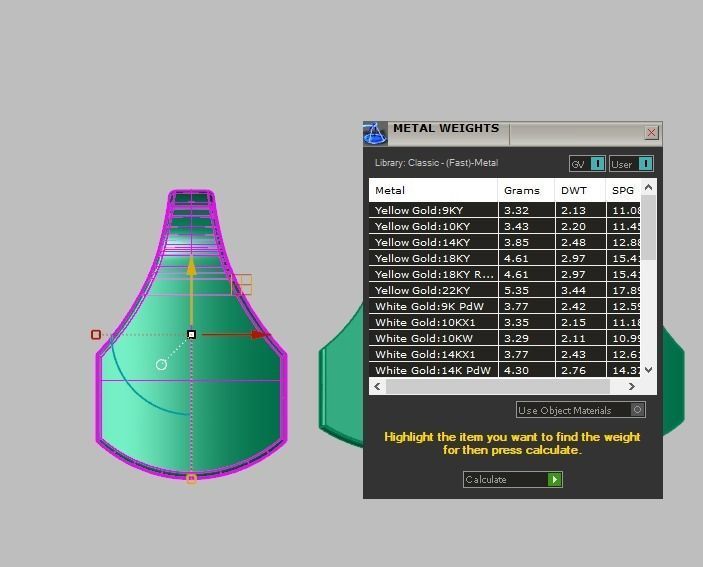Select Yellow Gold:18KY row
The height and width of the screenshot is (567, 703).
click(x=432, y=258)
